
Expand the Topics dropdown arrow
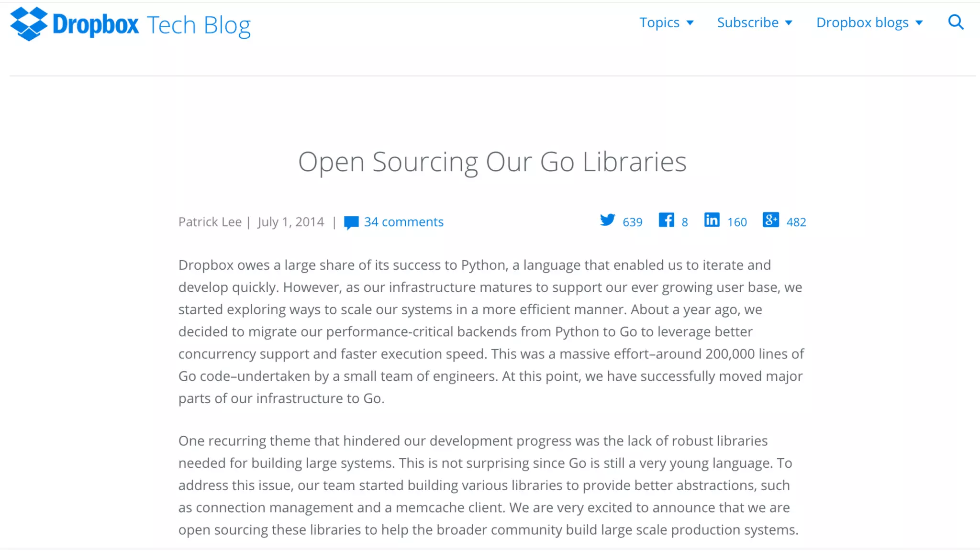690,23
